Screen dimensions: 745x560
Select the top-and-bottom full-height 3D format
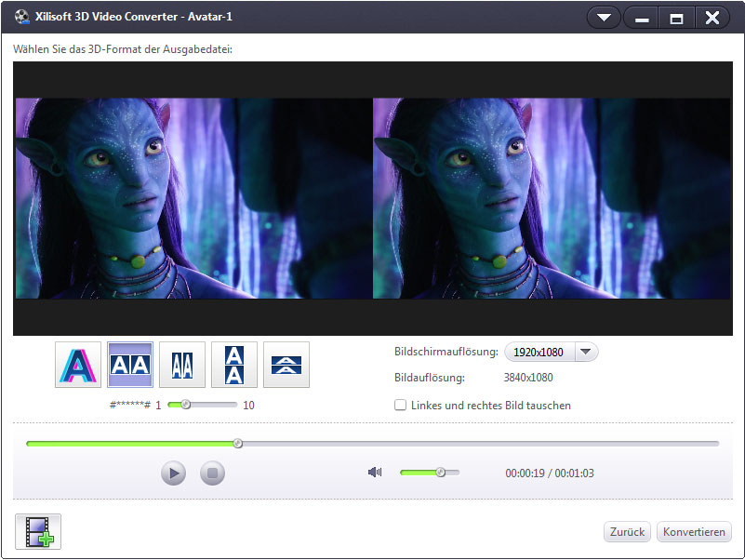coord(234,365)
